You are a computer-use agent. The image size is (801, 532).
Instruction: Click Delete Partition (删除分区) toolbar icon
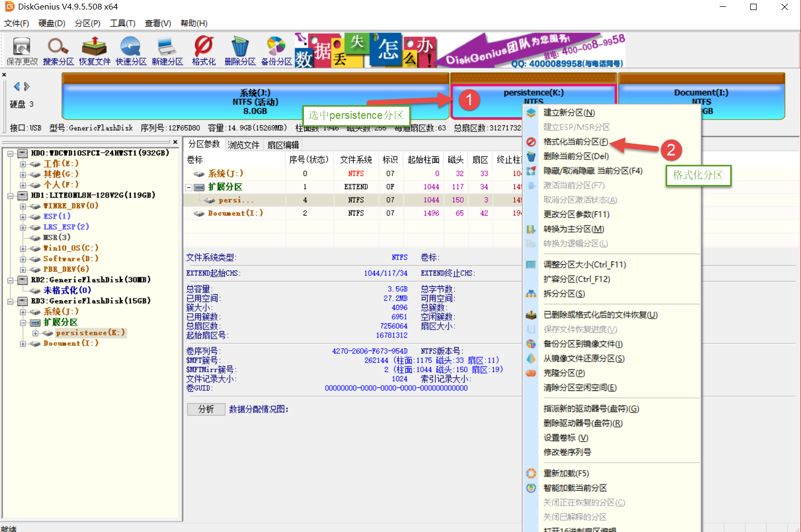pos(240,51)
